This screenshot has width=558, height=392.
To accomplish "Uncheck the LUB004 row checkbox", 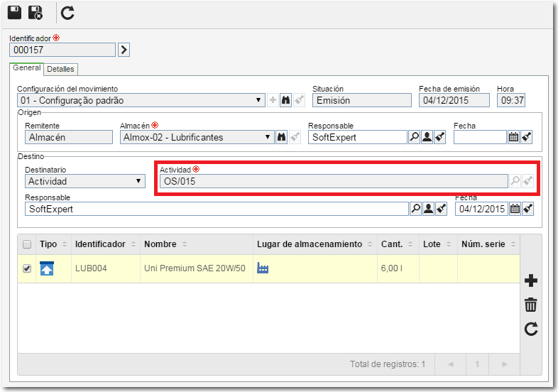I will (27, 268).
